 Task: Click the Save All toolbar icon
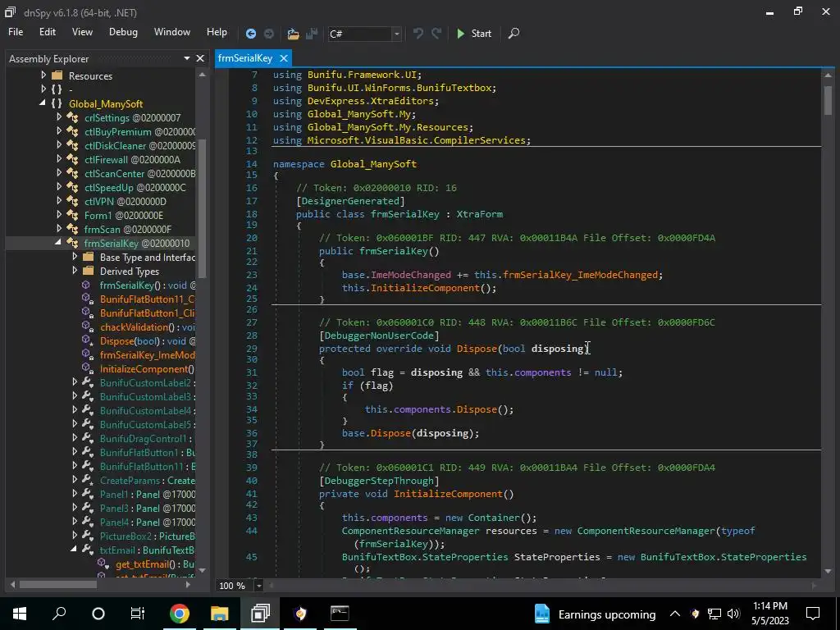(311, 34)
